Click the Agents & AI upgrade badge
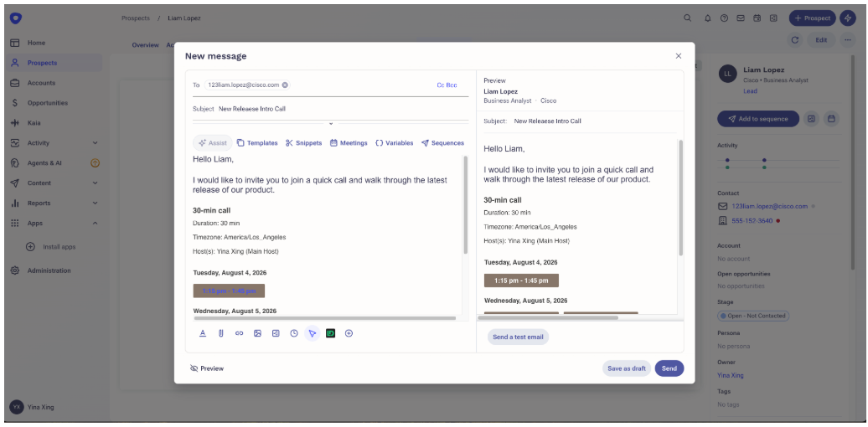The height and width of the screenshot is (427, 868). (95, 162)
